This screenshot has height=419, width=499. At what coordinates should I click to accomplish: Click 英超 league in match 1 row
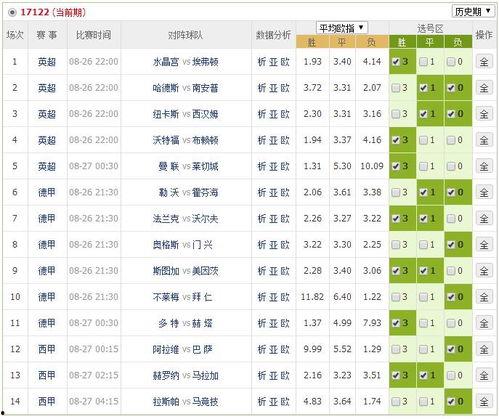(47, 62)
